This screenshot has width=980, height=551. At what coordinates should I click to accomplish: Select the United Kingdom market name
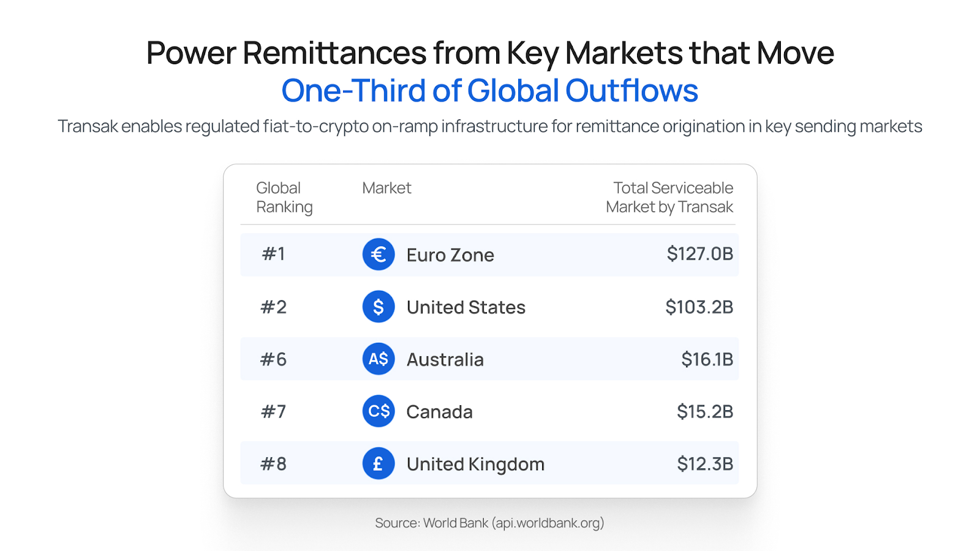475,464
